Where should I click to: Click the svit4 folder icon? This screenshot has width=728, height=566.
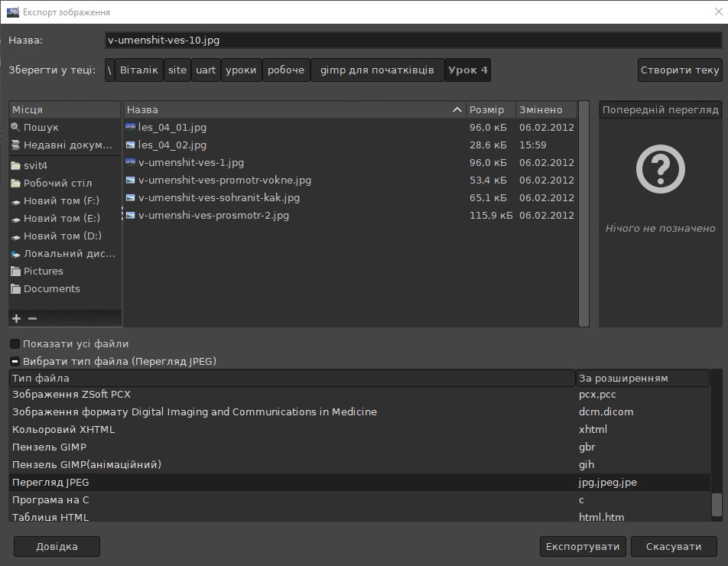(x=15, y=165)
